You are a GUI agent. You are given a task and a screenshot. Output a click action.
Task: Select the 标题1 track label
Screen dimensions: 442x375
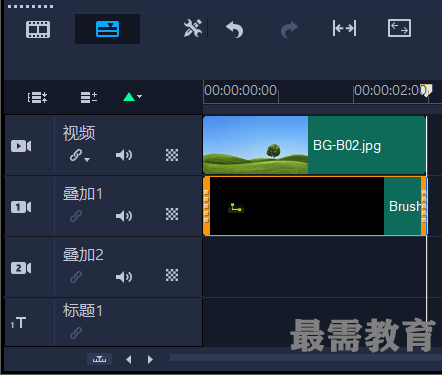pyautogui.click(x=83, y=311)
